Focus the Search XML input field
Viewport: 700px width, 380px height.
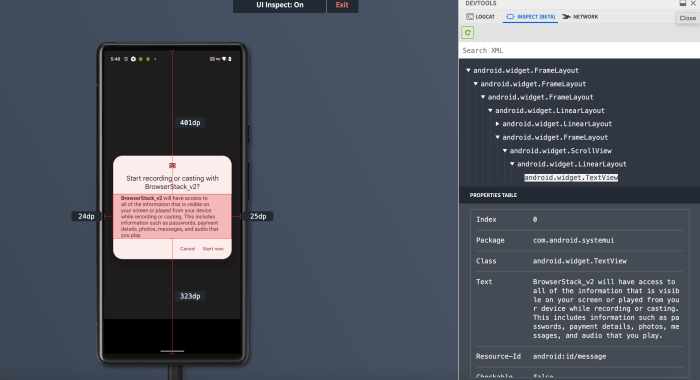point(579,50)
